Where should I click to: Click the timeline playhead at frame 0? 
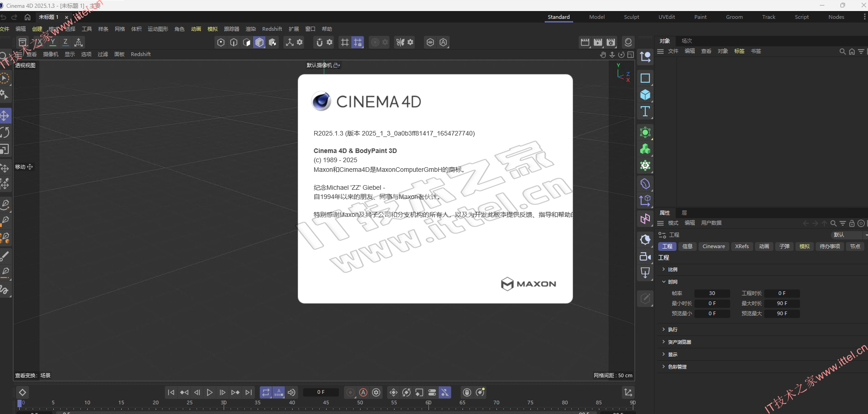(x=20, y=403)
